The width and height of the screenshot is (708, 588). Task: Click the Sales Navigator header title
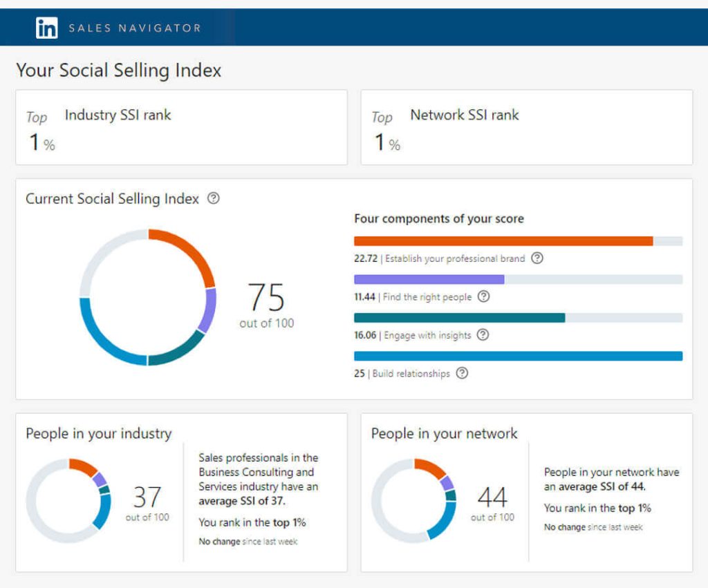(x=135, y=28)
